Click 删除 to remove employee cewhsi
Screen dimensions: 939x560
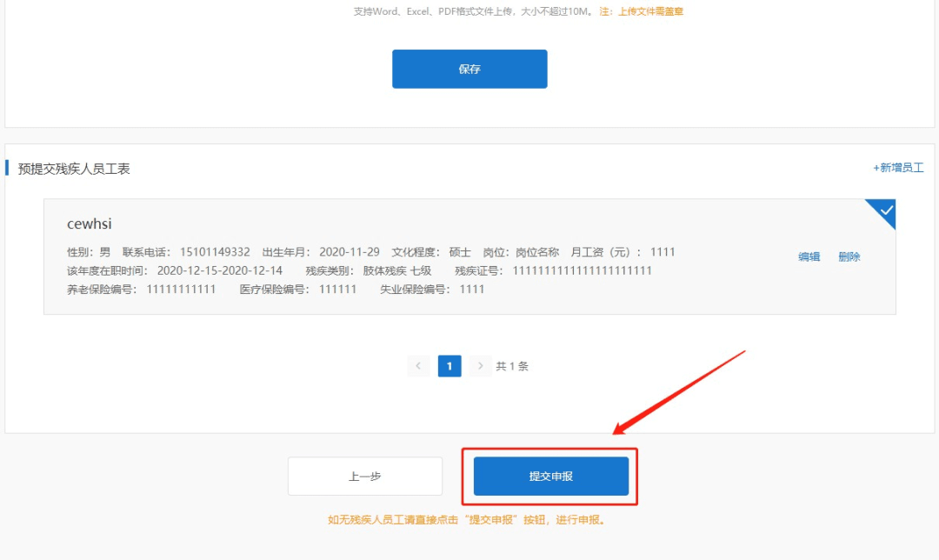849,257
